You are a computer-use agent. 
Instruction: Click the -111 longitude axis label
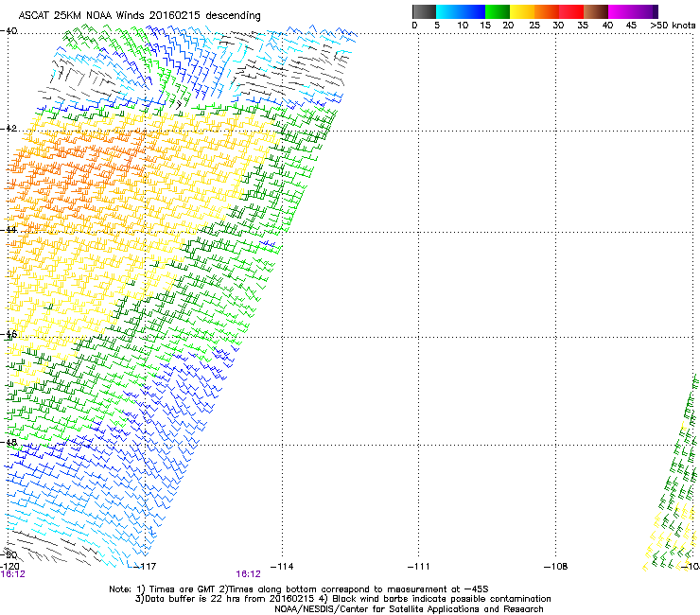[419, 566]
